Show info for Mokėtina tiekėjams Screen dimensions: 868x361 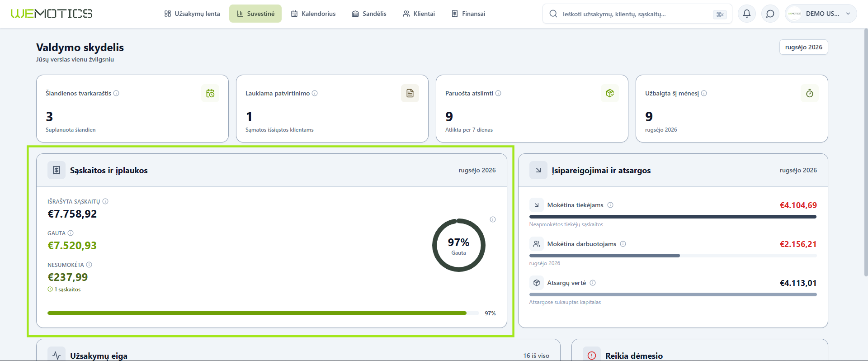pos(610,205)
